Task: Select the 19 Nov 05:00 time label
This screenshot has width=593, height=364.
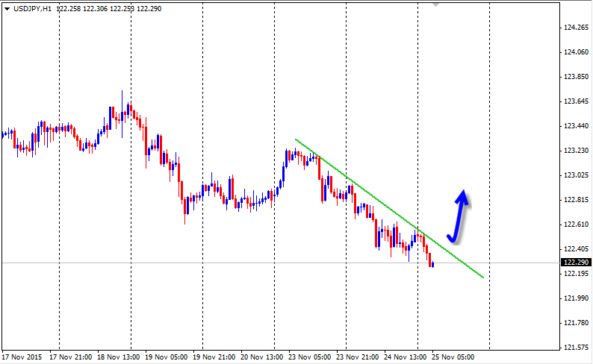Action: point(166,357)
